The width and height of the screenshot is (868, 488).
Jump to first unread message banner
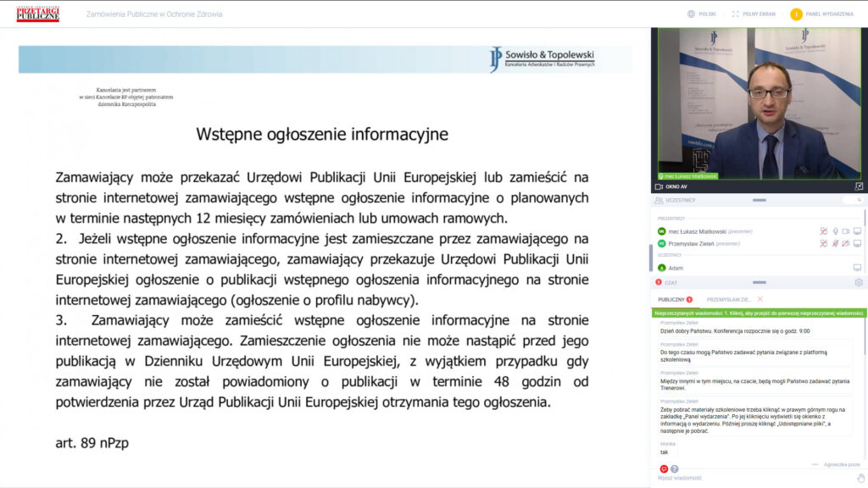tap(759, 313)
